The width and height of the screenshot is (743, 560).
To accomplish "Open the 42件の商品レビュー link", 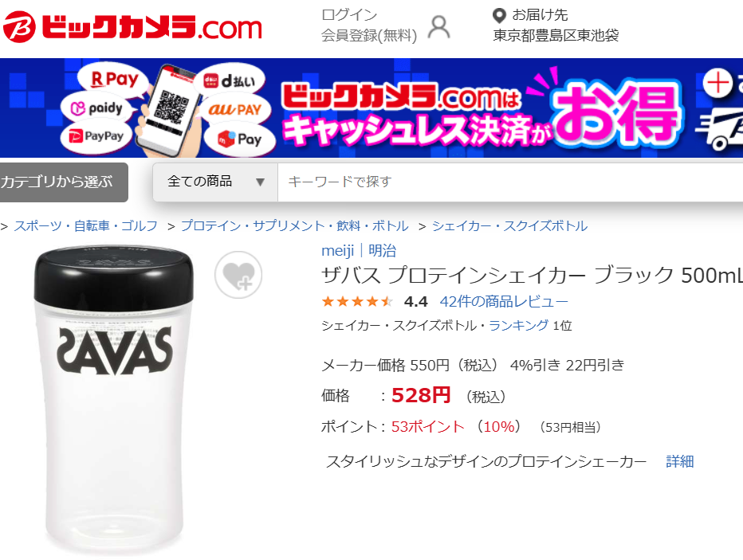I will 504,301.
